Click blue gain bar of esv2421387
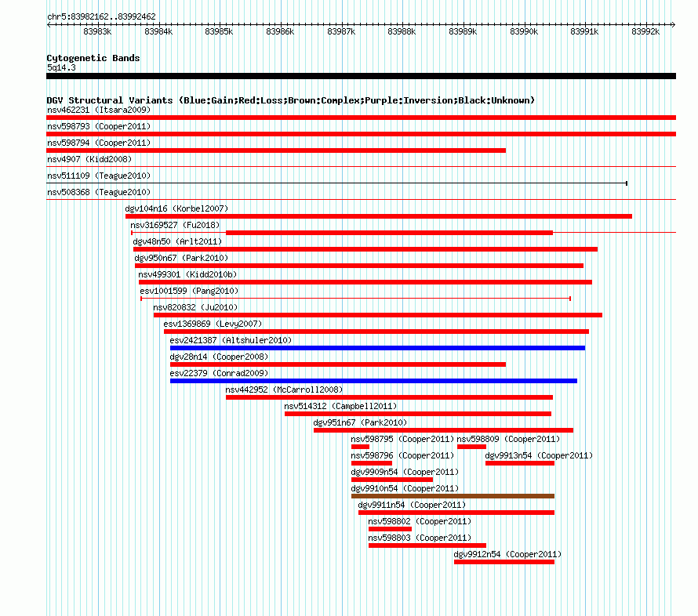Viewport: 698px width, 616px height. pos(377,348)
